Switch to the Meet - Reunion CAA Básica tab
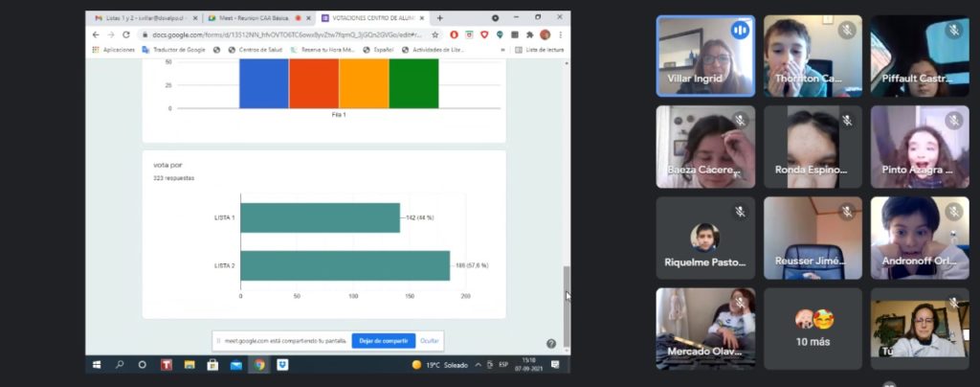Viewport: 980px width, 387px height. [x=251, y=17]
